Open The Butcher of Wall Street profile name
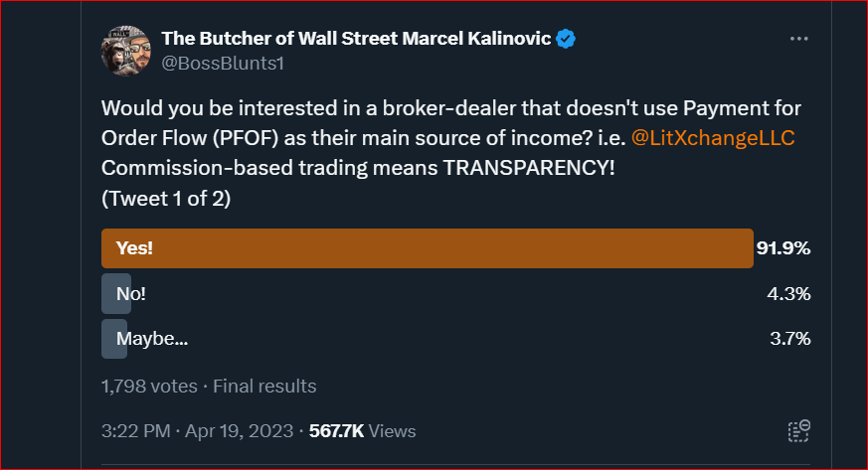Viewport: 868px width, 470px height. [357, 40]
